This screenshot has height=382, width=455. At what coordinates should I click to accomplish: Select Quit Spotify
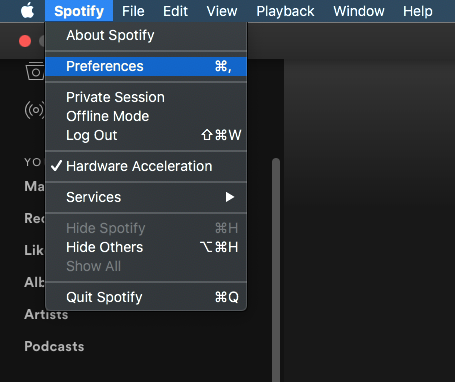click(146, 297)
